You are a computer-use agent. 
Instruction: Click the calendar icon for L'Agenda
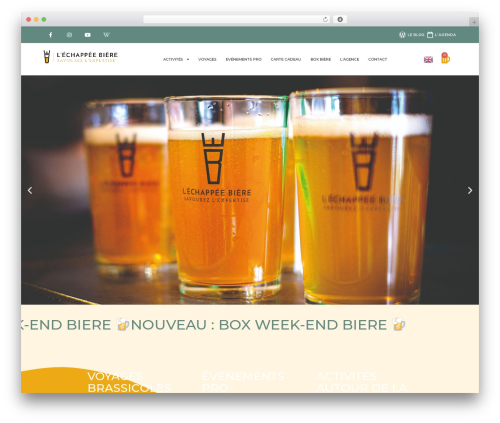[430, 35]
